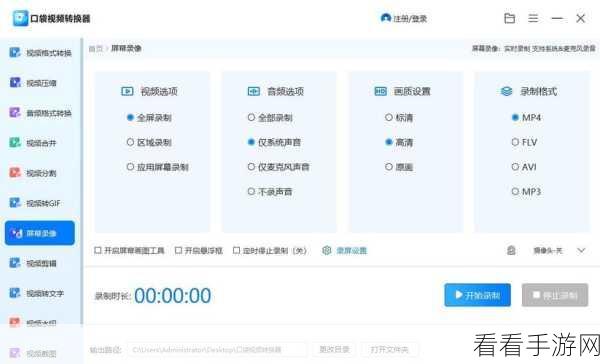Click the 口袋视频转换器 app logo
This screenshot has width=600, height=364.
click(20, 18)
